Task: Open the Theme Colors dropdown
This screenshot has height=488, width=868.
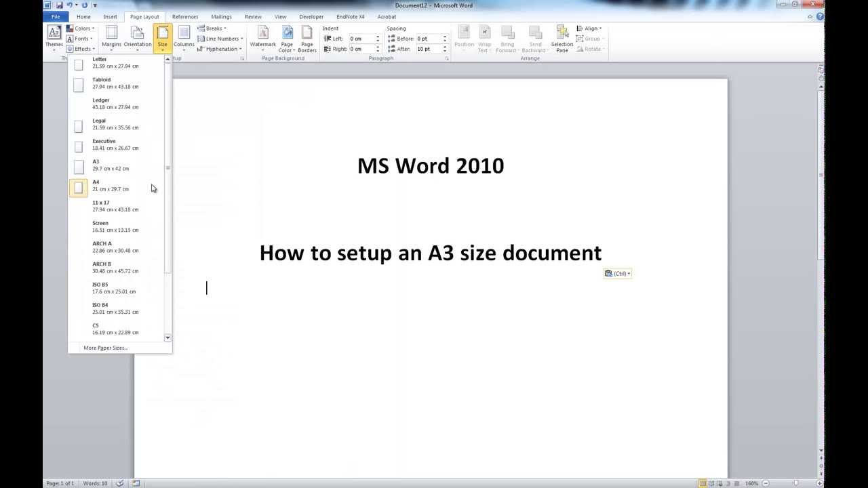Action: pyautogui.click(x=81, y=28)
